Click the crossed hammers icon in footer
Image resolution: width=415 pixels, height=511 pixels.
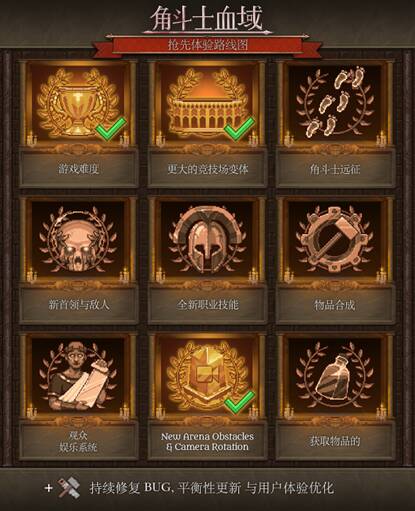[69, 488]
